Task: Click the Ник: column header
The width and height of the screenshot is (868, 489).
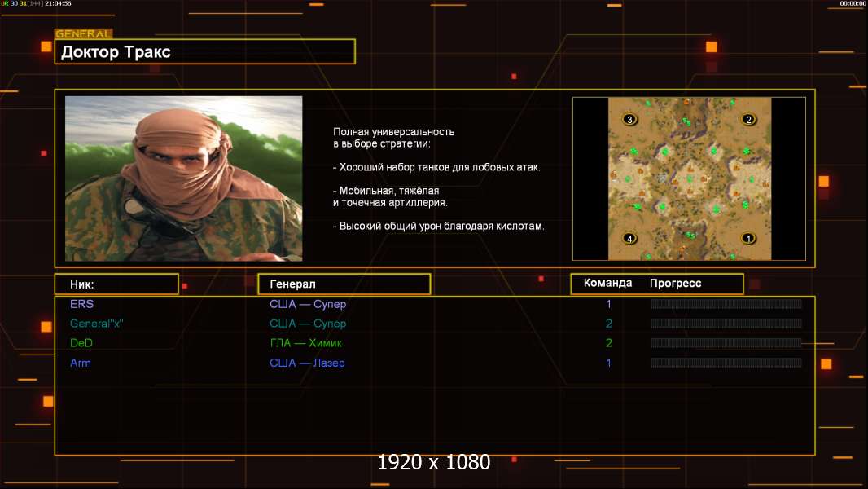Action: click(x=116, y=284)
